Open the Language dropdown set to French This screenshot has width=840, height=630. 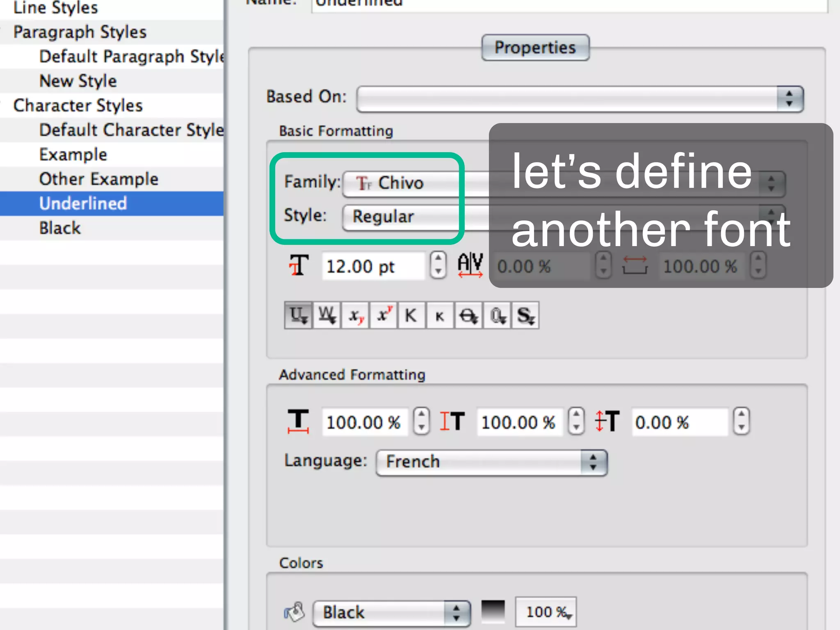click(x=491, y=462)
